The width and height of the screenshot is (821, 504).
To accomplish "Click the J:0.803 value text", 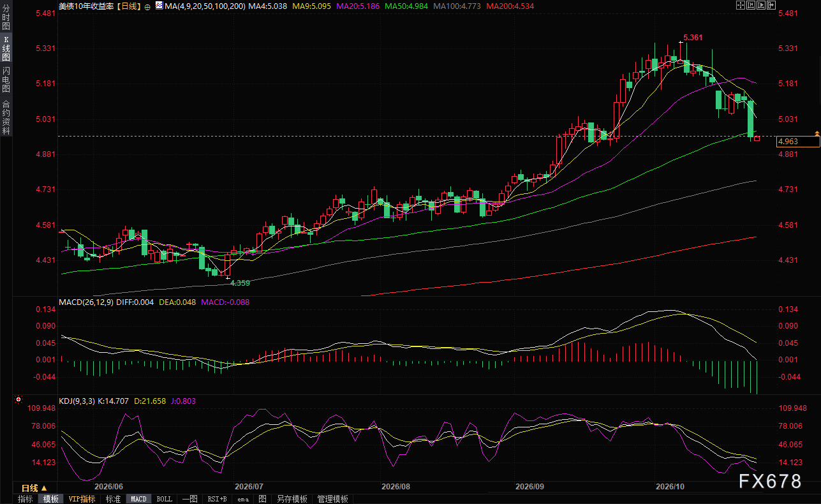I will click(182, 401).
